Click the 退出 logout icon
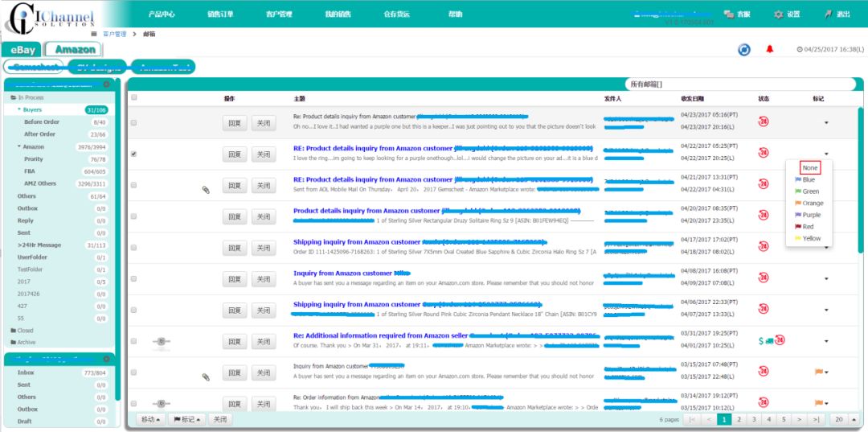Viewport: 868px width, 432px height. (x=829, y=14)
